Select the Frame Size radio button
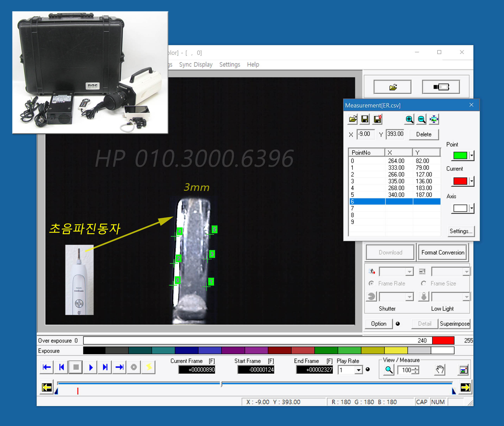 click(x=424, y=283)
